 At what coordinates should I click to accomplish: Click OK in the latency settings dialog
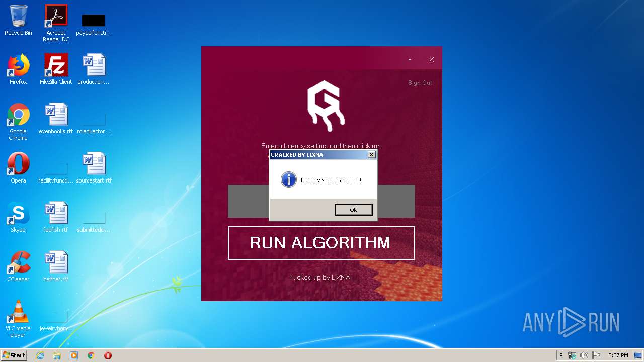[354, 210]
